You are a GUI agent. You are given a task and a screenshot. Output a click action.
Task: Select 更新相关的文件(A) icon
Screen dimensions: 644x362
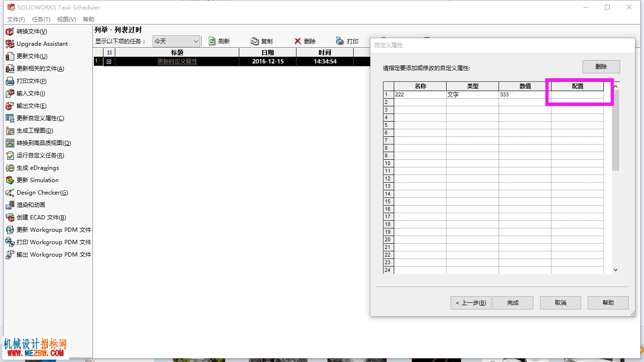point(10,69)
